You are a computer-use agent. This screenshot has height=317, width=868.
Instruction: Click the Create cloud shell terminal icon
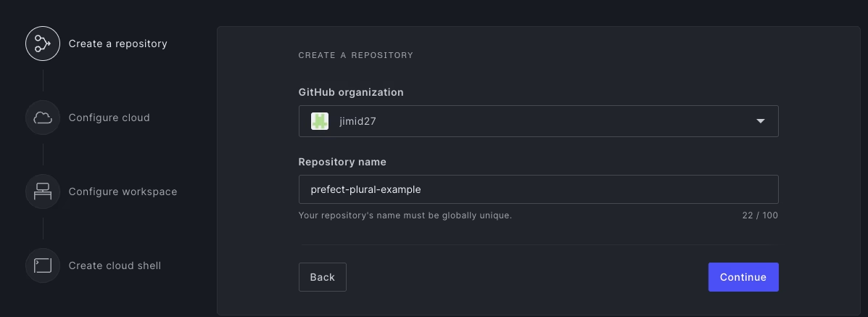point(43,265)
